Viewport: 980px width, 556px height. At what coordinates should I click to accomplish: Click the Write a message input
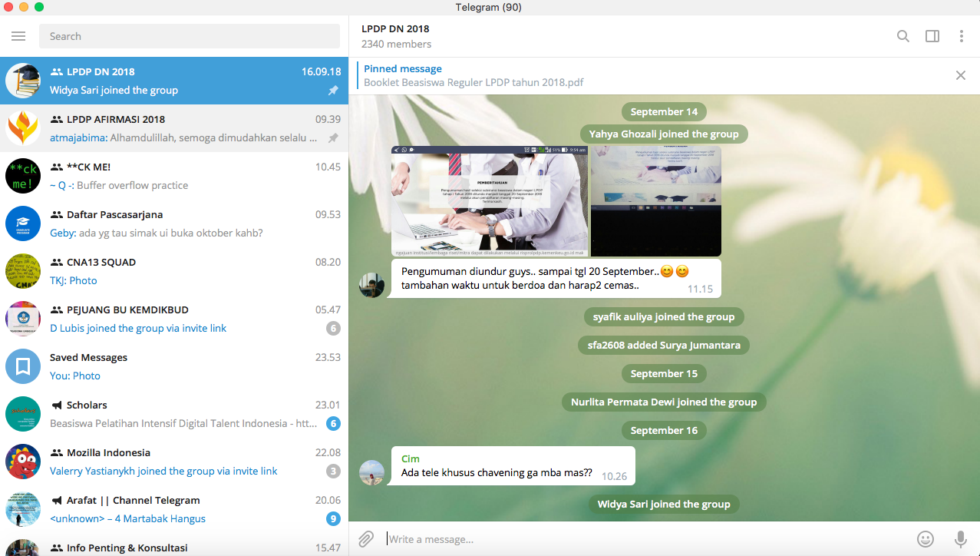[x=645, y=539]
